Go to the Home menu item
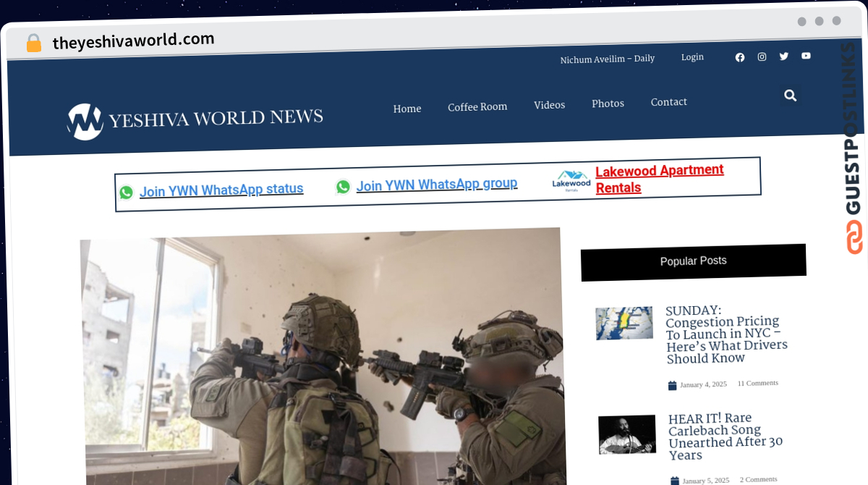Screen dimensions: 868x485 (407, 109)
